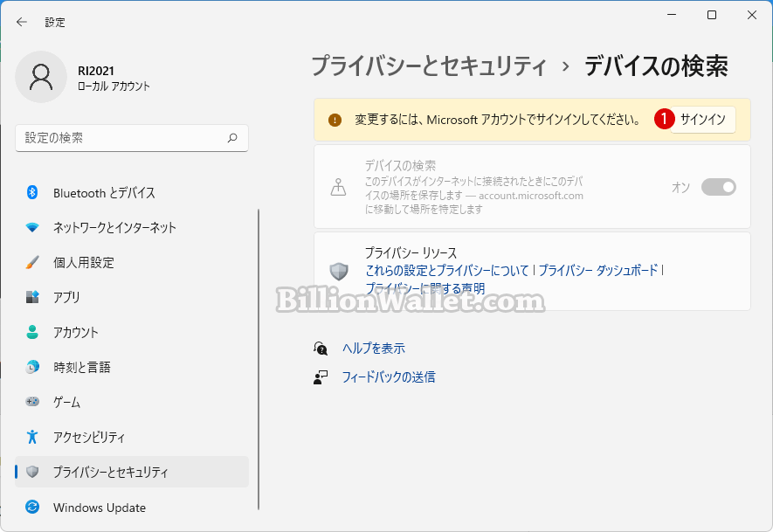Click the shield icon in プライバシー リソース
Screen dimensions: 773x532
[339, 271]
